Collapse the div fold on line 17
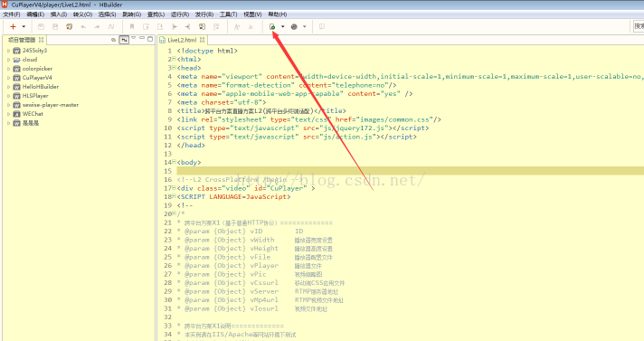 174,188
